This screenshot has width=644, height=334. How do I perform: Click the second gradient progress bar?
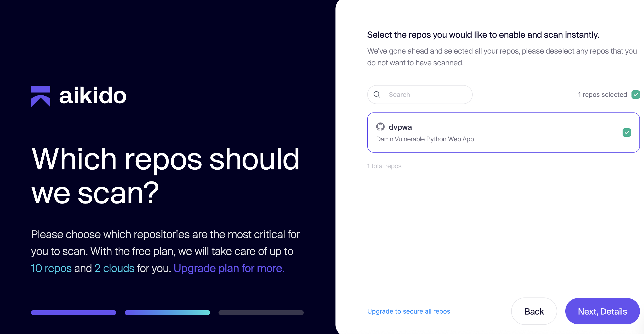click(x=167, y=313)
